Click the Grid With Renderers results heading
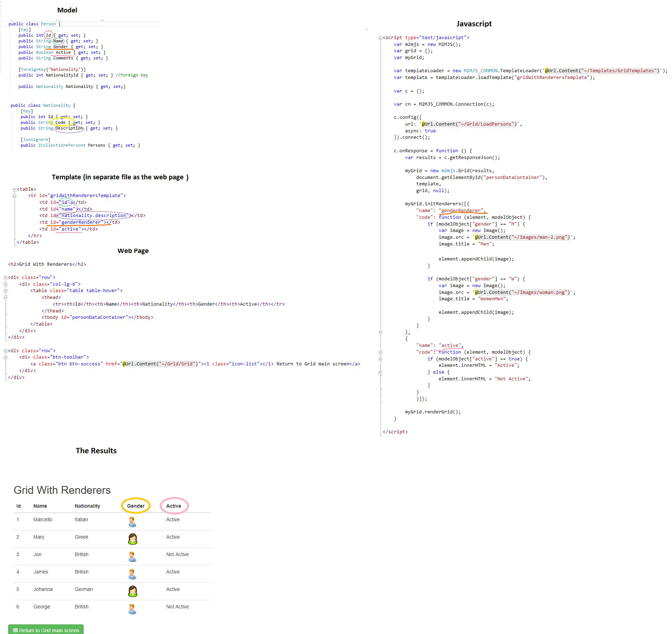Screen dimensions: 672x634 (x=62, y=490)
